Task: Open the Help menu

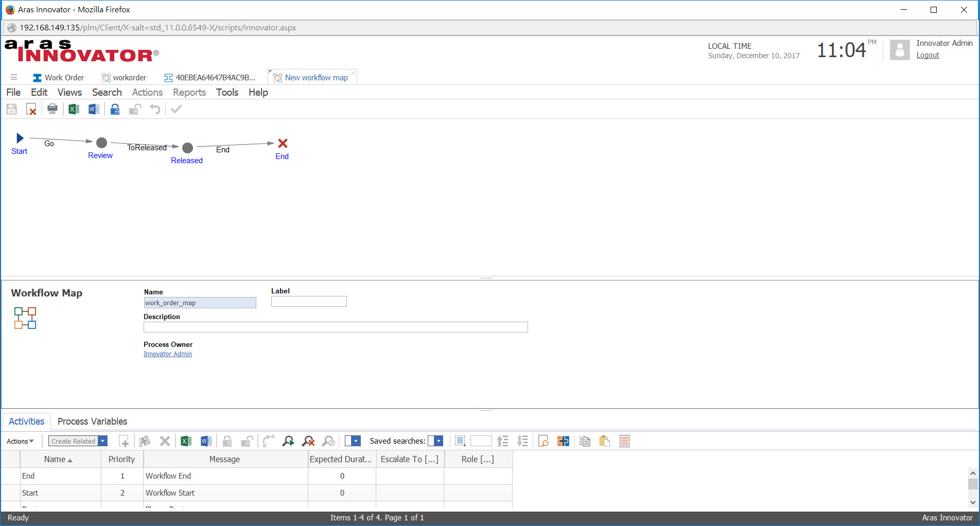Action: coord(258,92)
